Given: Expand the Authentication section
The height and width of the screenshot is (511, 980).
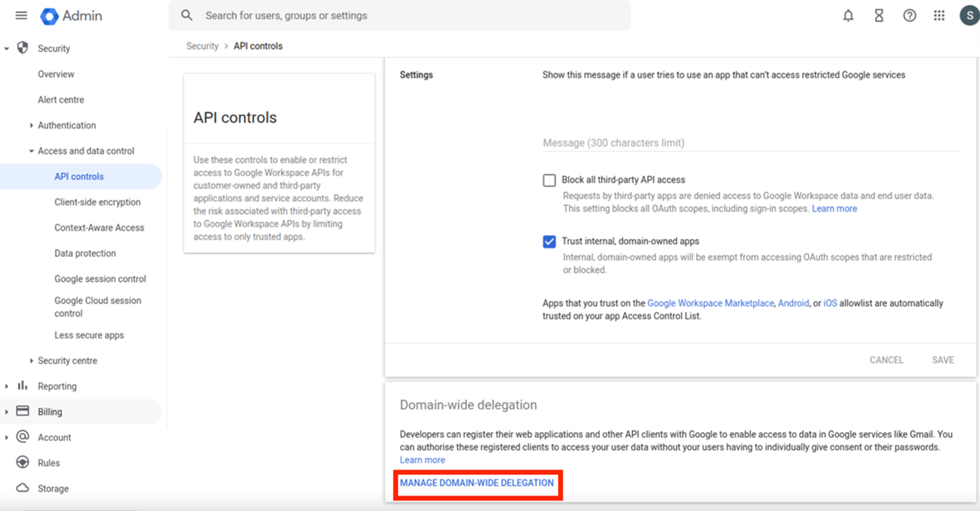Looking at the screenshot, I should pos(32,125).
